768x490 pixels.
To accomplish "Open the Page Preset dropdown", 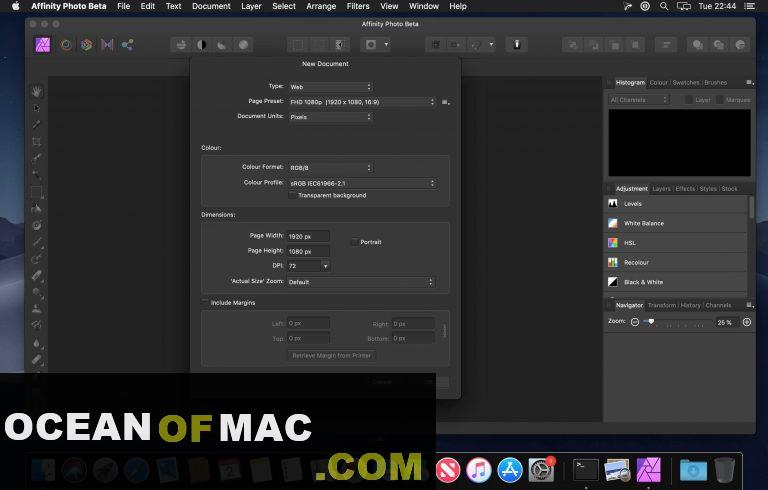I will click(x=362, y=102).
